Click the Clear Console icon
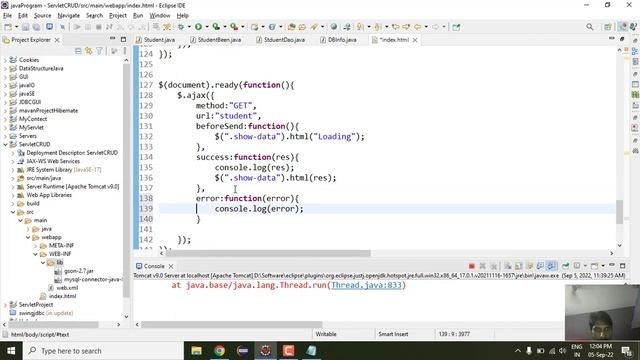640x360 pixels. pyautogui.click(x=508, y=266)
